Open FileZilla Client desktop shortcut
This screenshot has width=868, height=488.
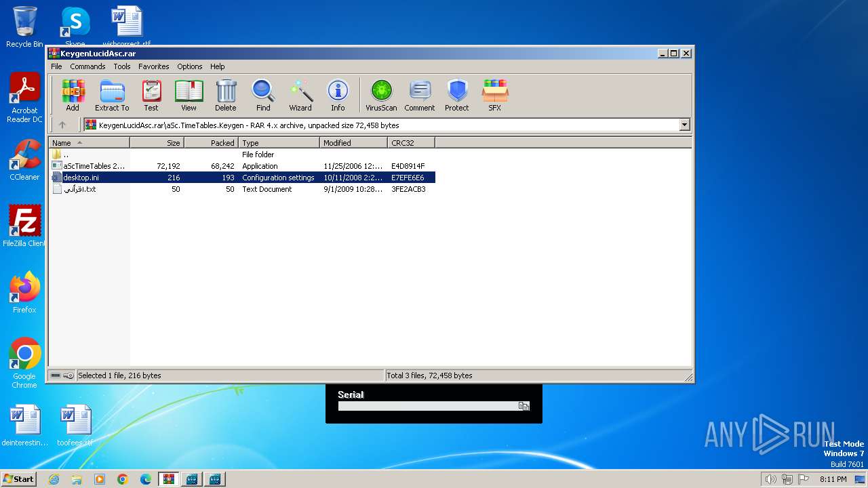coord(24,226)
